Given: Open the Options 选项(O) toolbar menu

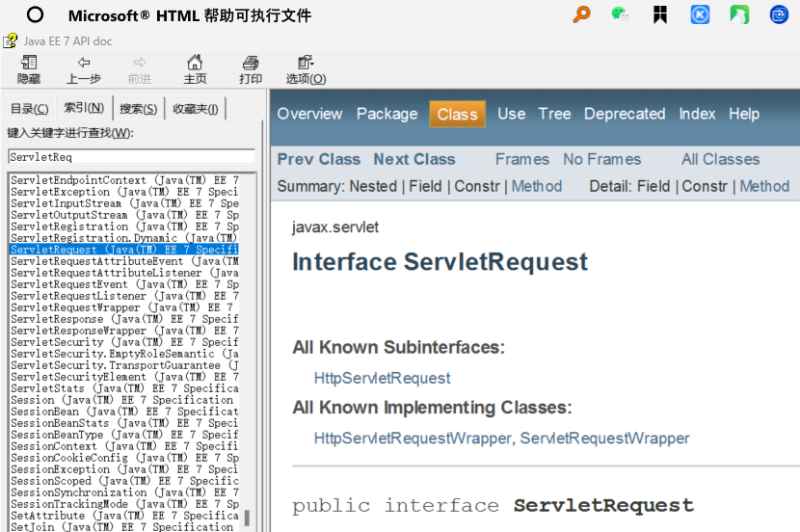Looking at the screenshot, I should (x=306, y=70).
